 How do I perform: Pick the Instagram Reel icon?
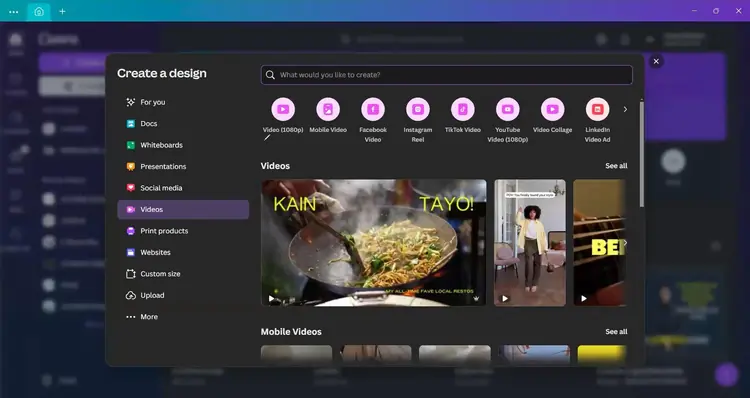pos(418,110)
